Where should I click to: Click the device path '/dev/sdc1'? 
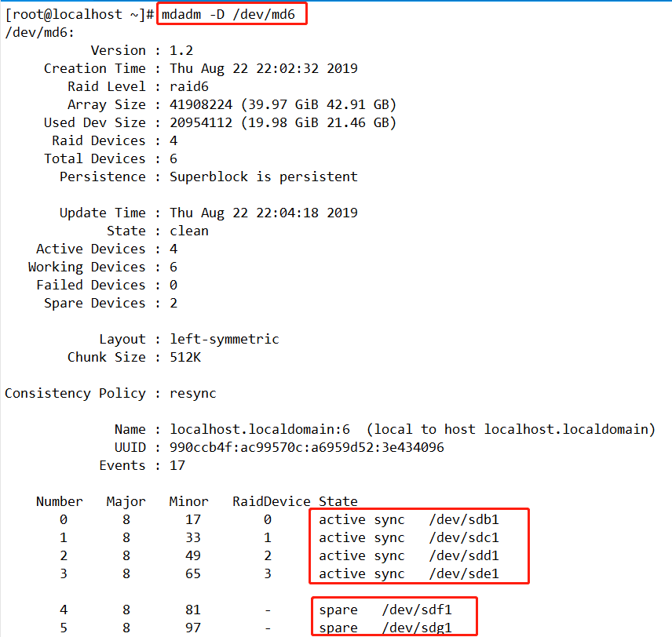click(x=464, y=537)
